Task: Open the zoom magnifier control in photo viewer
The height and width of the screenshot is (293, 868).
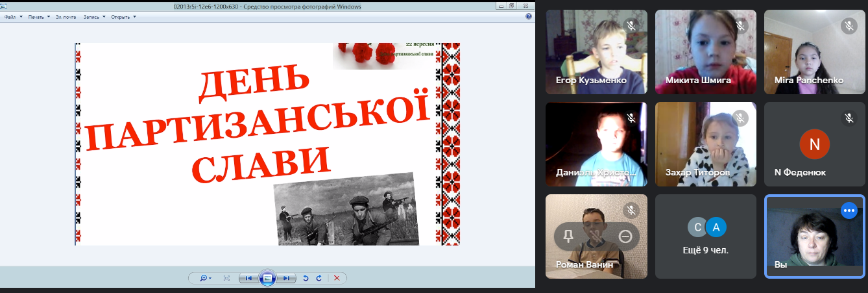Action: (x=206, y=278)
